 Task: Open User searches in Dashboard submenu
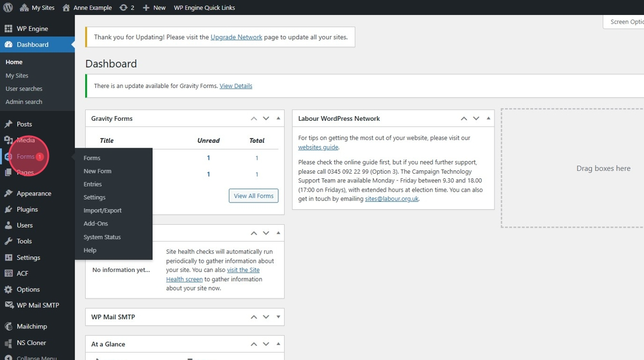coord(24,89)
